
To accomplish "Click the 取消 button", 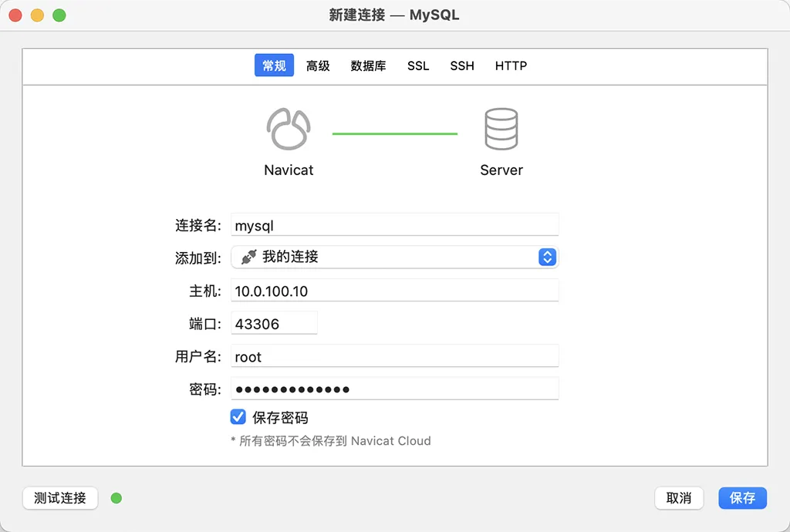I will point(679,498).
